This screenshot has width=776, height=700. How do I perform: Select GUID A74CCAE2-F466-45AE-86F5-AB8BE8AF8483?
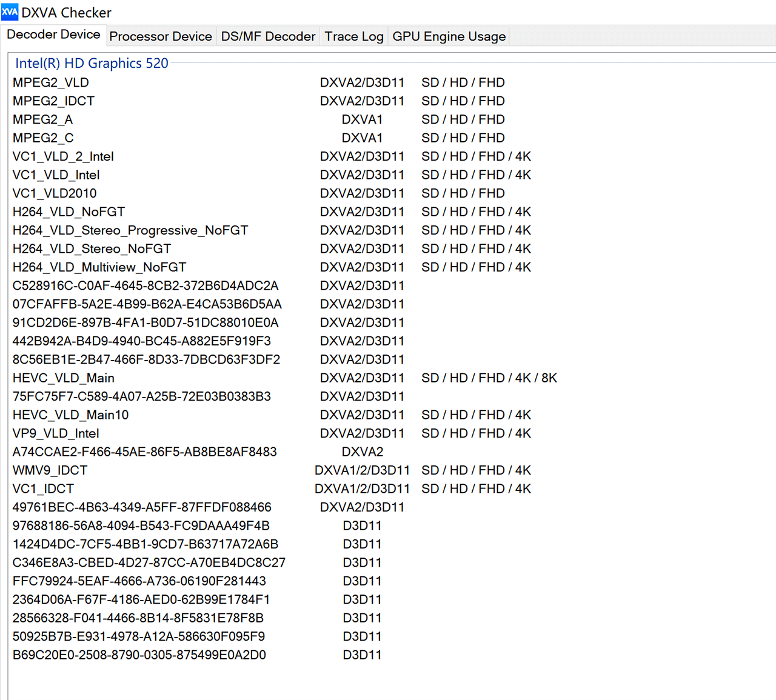point(144,452)
